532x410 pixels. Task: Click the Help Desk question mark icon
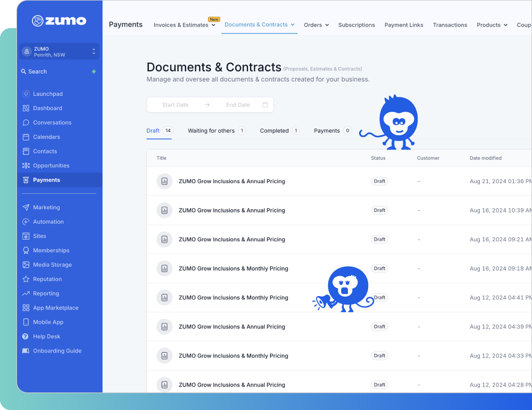[x=26, y=337]
